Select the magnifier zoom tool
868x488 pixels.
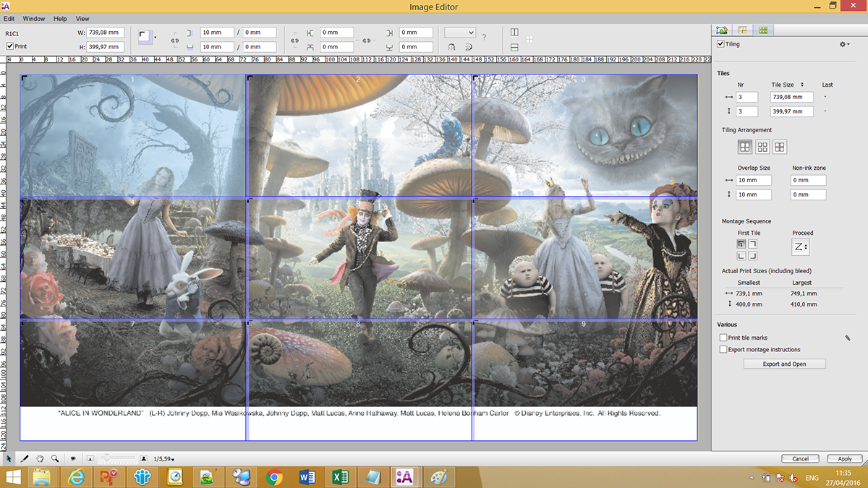(x=55, y=458)
